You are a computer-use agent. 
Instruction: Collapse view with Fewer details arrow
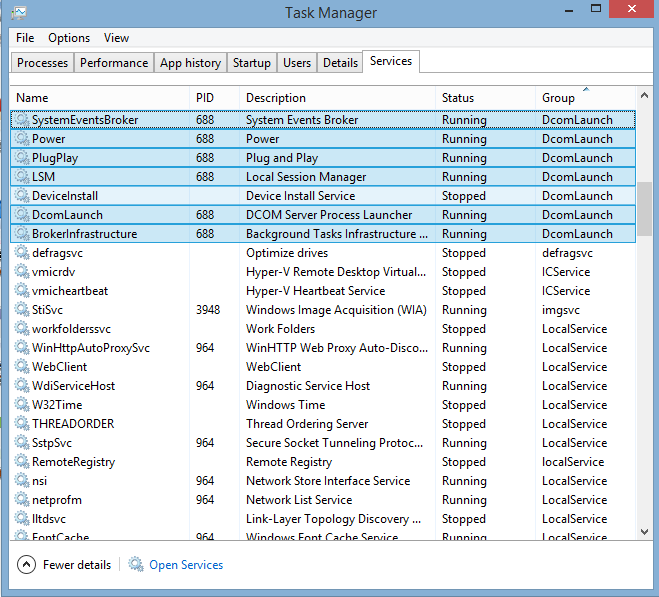pyautogui.click(x=26, y=565)
